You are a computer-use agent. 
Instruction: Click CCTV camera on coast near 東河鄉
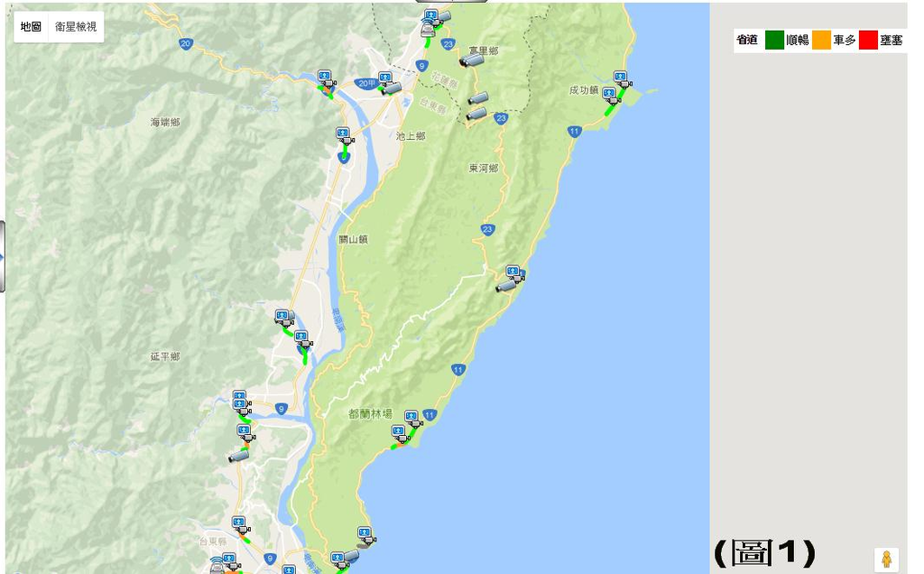pos(505,286)
